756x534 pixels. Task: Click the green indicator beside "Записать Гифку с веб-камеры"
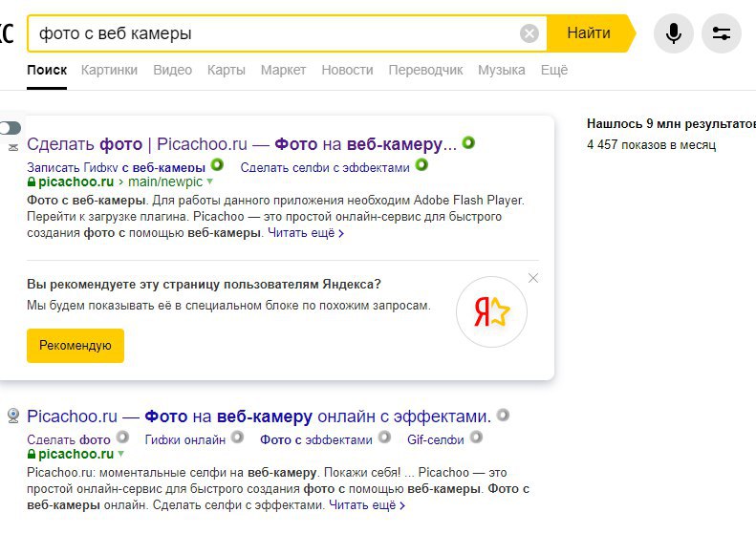click(218, 165)
